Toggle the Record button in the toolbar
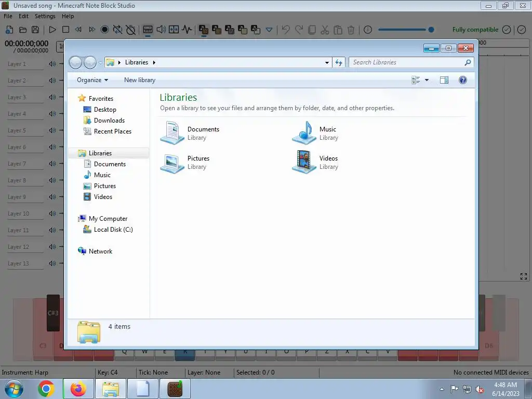This screenshot has height=399, width=532. point(104,30)
